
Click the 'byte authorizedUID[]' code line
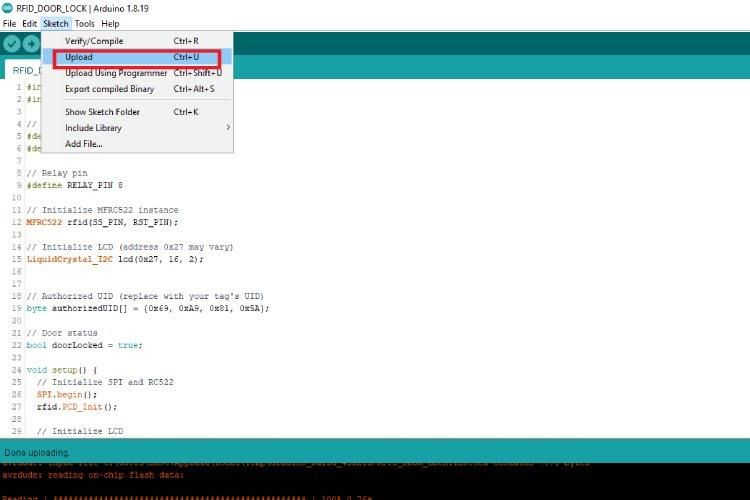click(148, 308)
